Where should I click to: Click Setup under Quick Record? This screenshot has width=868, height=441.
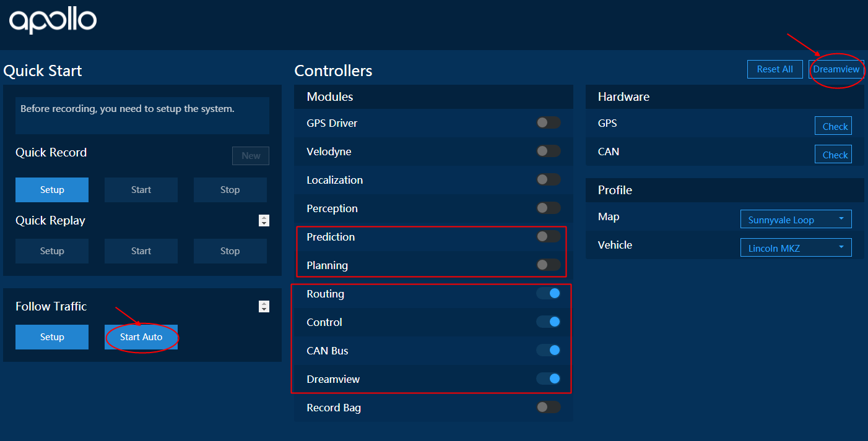[52, 190]
